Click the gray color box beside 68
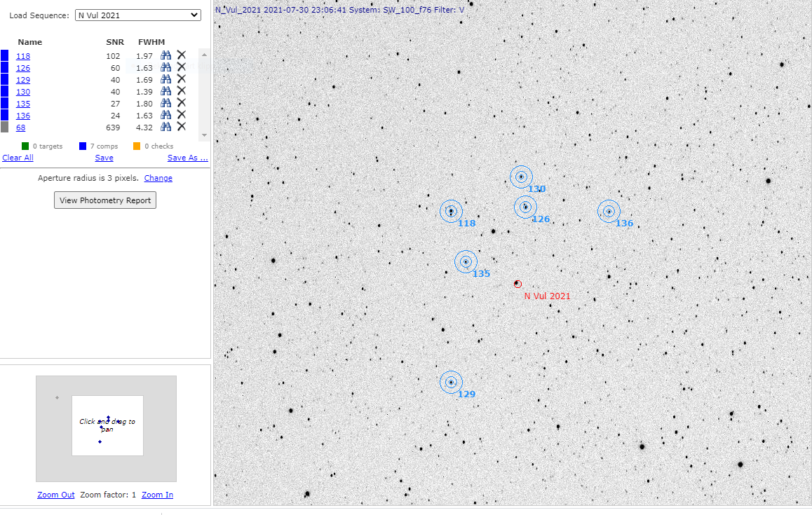 [5, 128]
